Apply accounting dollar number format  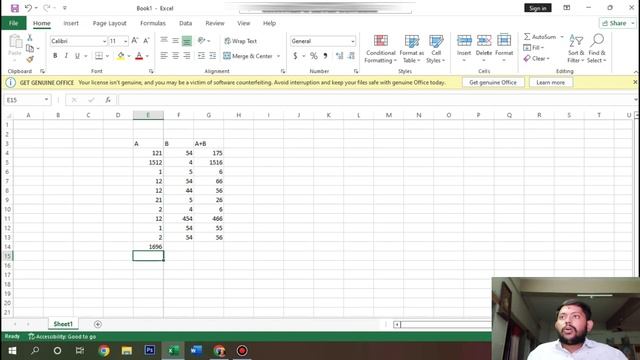point(295,56)
